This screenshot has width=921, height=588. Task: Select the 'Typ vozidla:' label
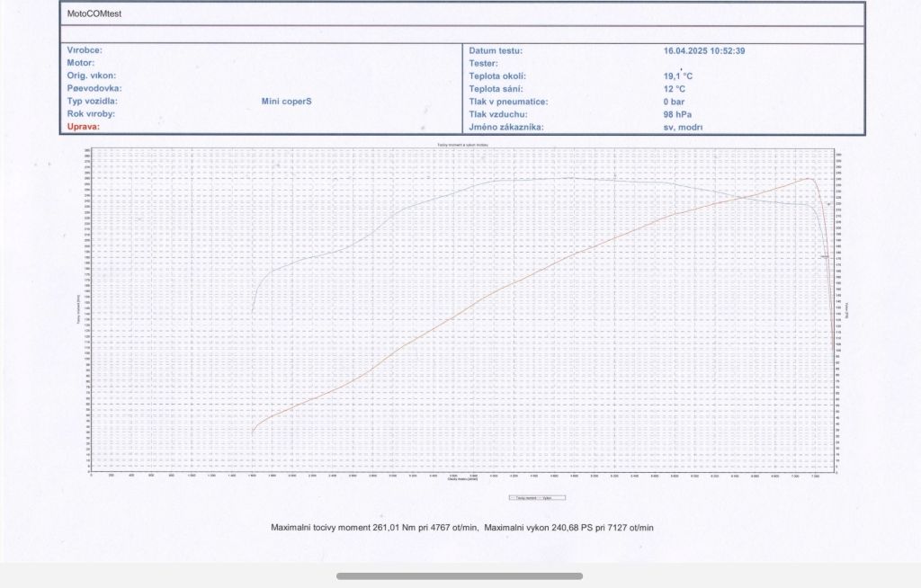pyautogui.click(x=92, y=102)
